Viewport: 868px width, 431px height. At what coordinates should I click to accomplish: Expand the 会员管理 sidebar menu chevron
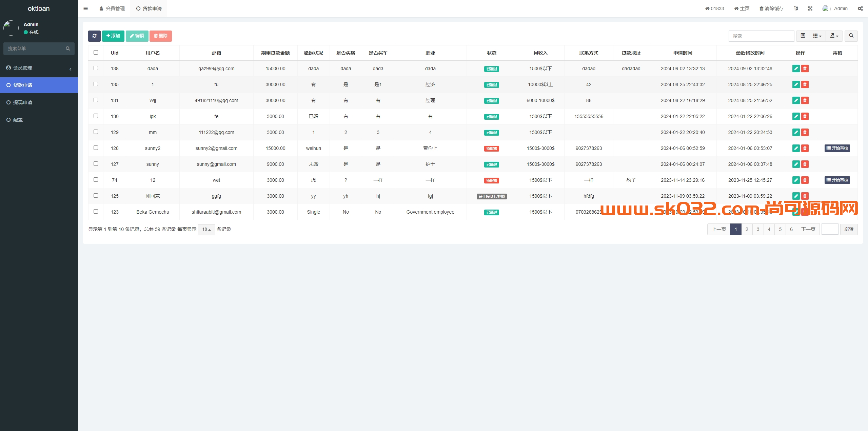coord(71,69)
